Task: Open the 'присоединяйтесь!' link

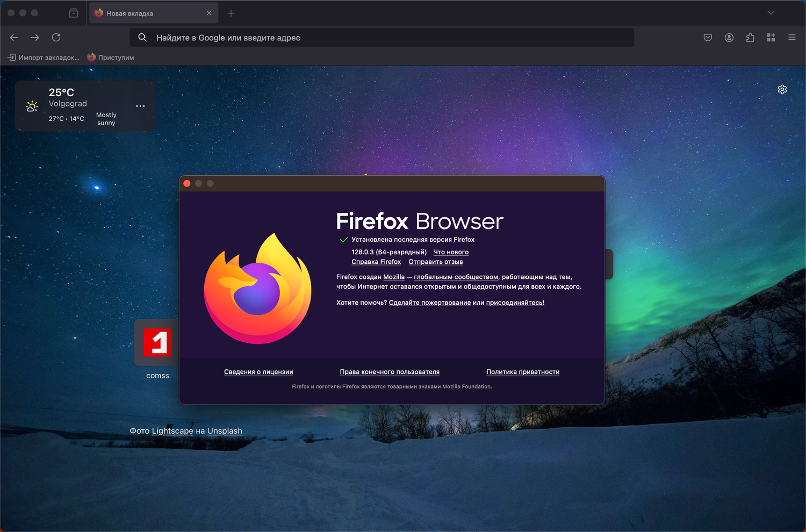Action: point(515,303)
